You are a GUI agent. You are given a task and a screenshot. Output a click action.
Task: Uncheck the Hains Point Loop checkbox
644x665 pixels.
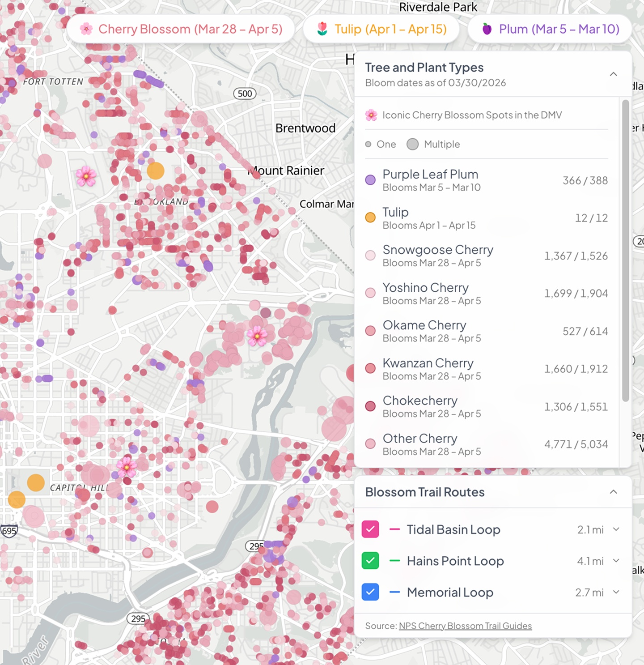[370, 561]
